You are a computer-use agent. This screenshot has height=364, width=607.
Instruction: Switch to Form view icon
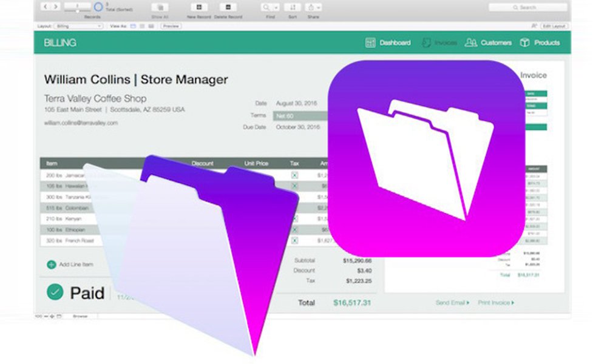click(133, 26)
